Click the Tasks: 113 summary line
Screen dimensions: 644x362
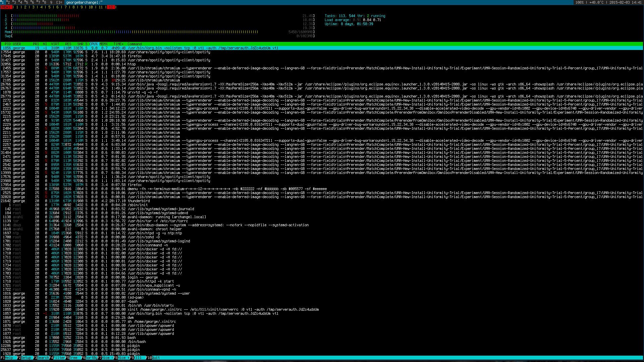click(x=355, y=16)
